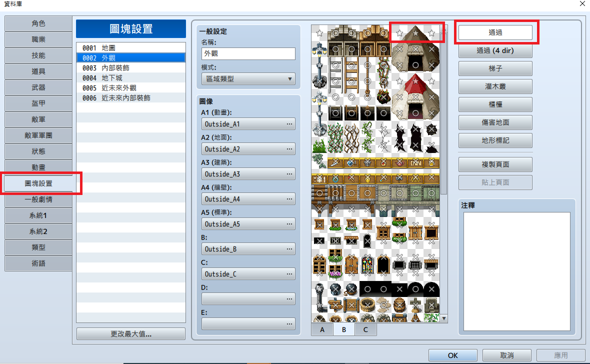
Task: Select the beer mug sign tile
Action: point(431,162)
